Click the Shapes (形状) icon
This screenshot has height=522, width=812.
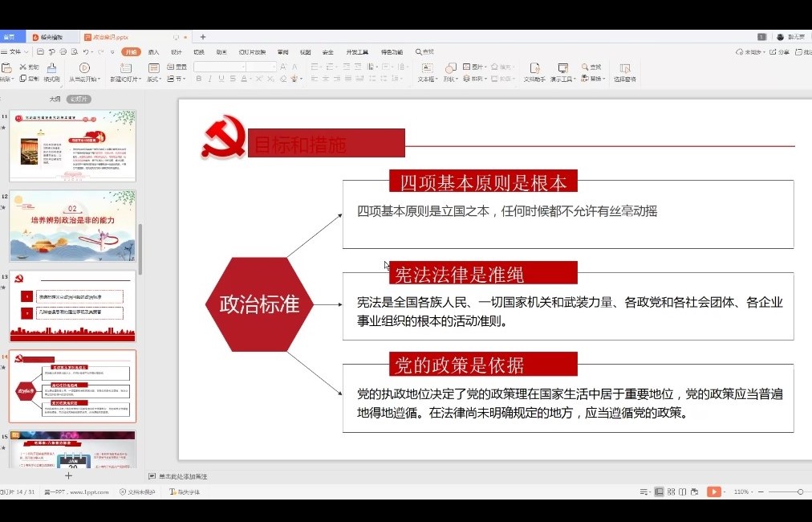(x=450, y=68)
